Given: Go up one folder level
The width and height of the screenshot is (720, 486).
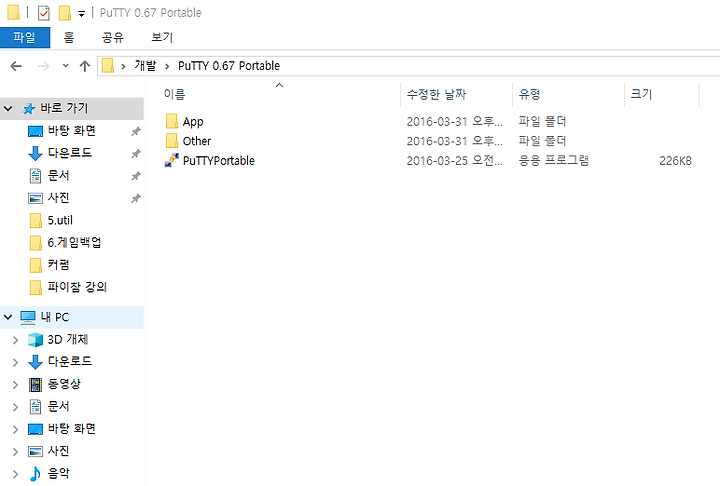Looking at the screenshot, I should (84, 66).
